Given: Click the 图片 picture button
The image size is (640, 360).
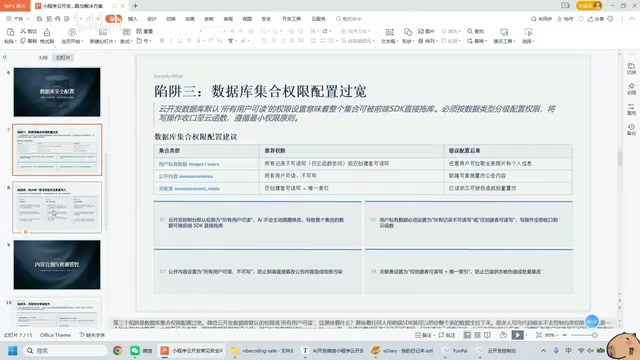Looking at the screenshot, I should (x=426, y=31).
